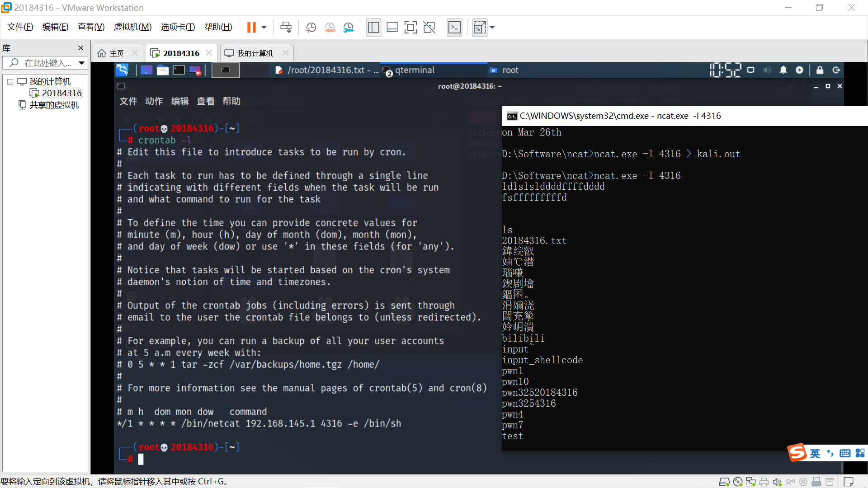
Task: Open the power options dropdown arrow
Action: click(264, 28)
